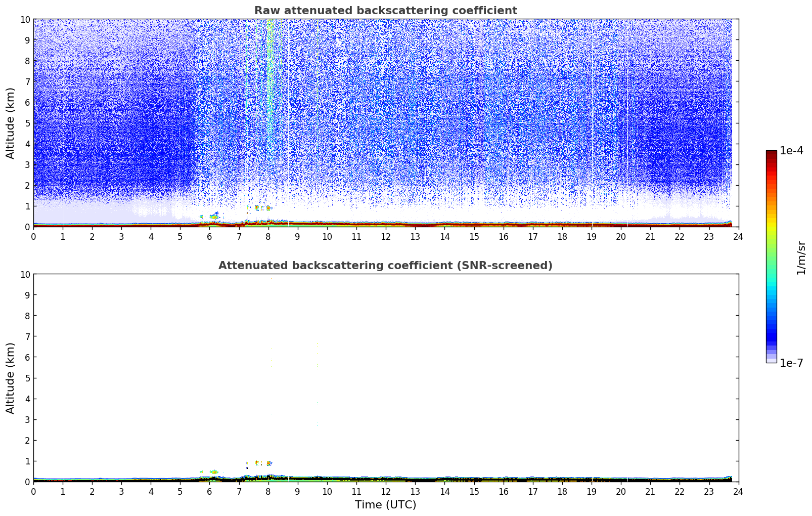Click the "Raw attenuated backscattering coefficient" title

click(x=385, y=11)
